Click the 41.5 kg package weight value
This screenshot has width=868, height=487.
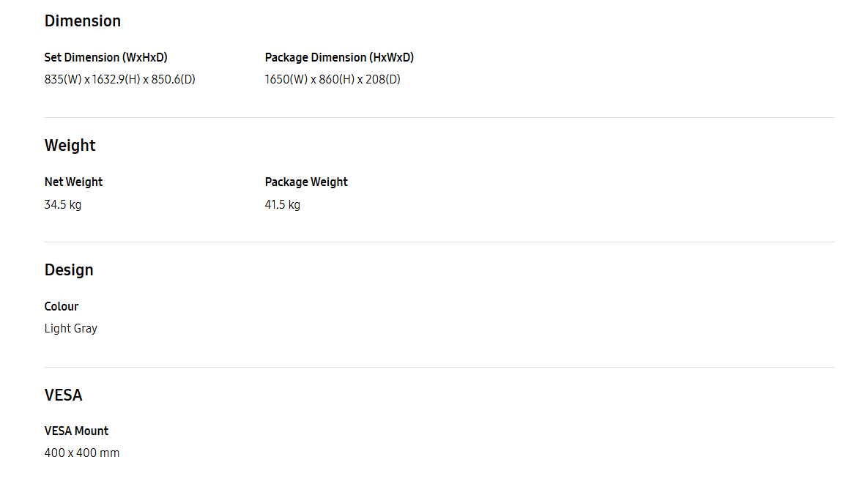tap(282, 205)
